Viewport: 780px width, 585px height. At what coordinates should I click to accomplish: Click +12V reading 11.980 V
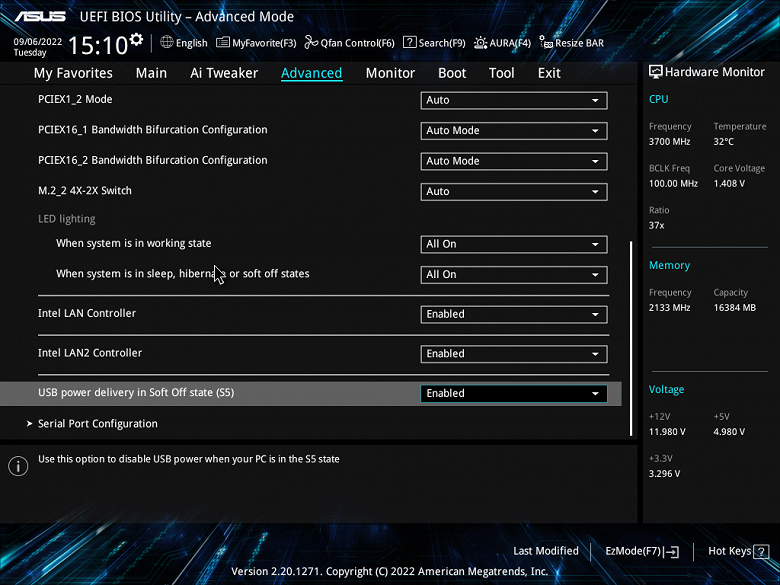(x=667, y=432)
